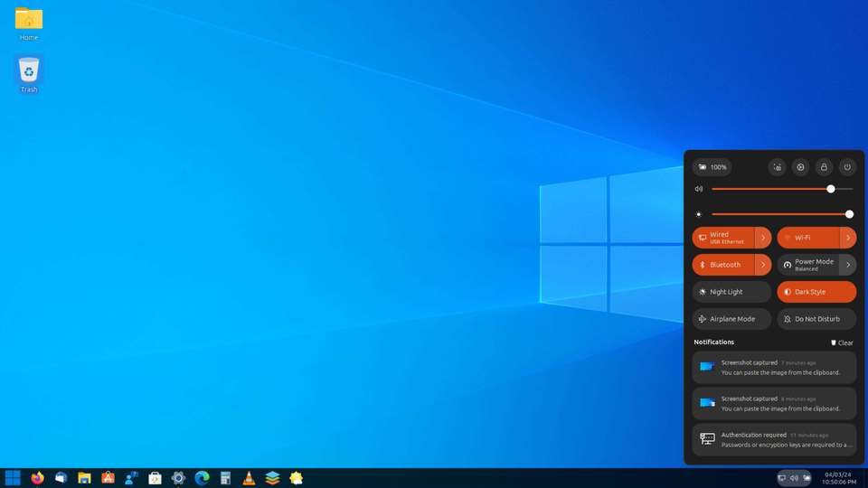Open the Calculator app in taskbar
868x488 pixels.
coord(225,477)
